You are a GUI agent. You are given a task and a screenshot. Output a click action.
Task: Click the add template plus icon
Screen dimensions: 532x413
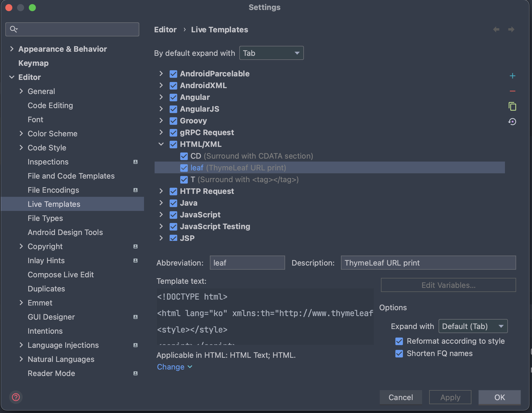pos(512,76)
